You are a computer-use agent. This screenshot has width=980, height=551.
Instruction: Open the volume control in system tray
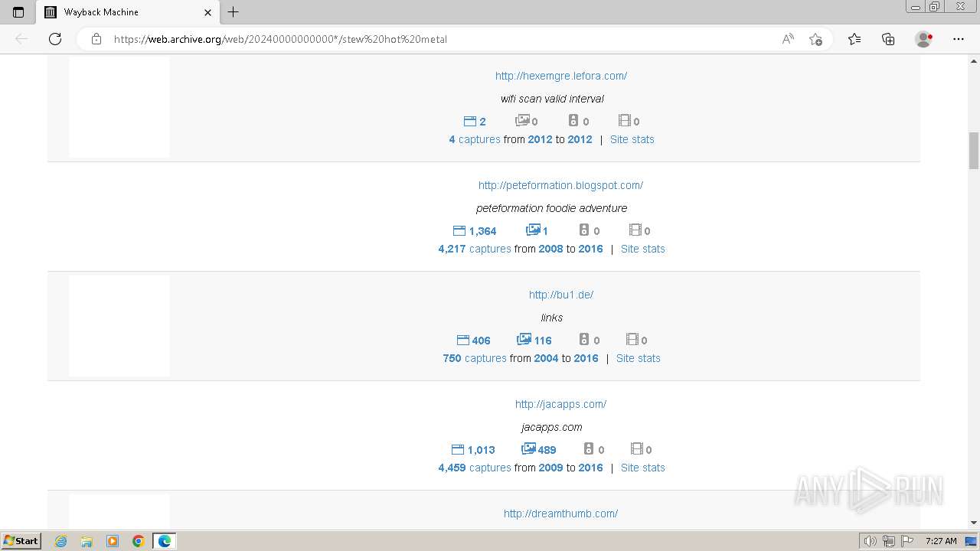tap(871, 541)
